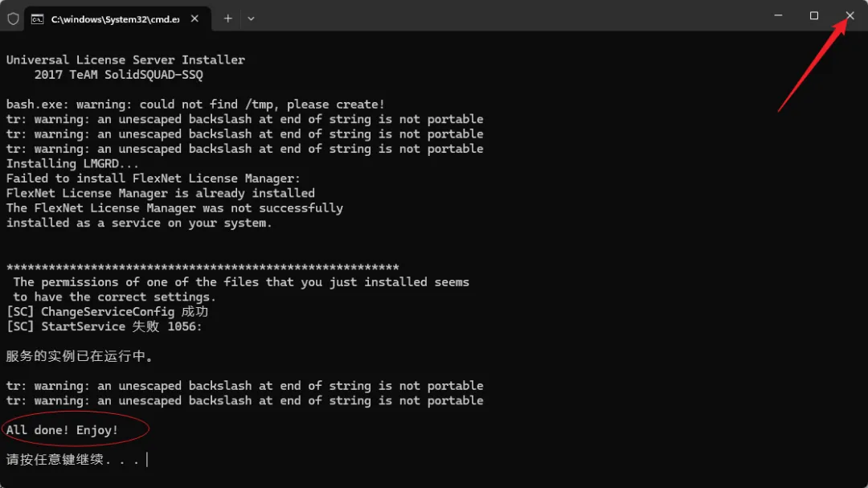This screenshot has width=868, height=488.
Task: Click the cmd icon on the terminal tab
Action: point(37,19)
